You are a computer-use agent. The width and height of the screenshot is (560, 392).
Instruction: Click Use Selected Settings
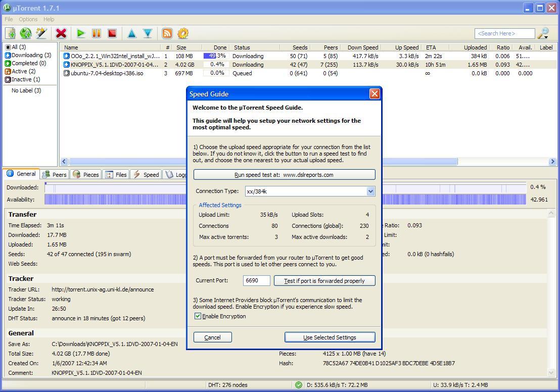pos(330,337)
